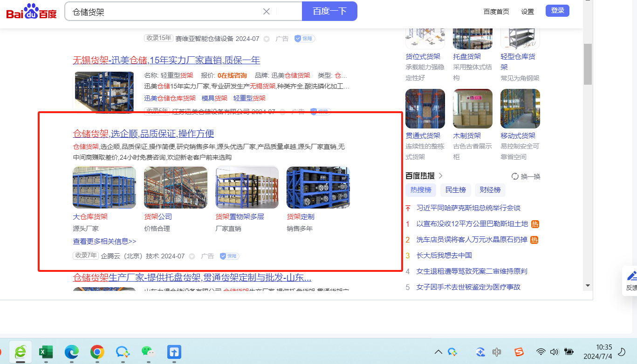Click the 保障 badge beside 赛维亚智能仓储设备
Viewport: 637px width, 364px height.
[304, 39]
